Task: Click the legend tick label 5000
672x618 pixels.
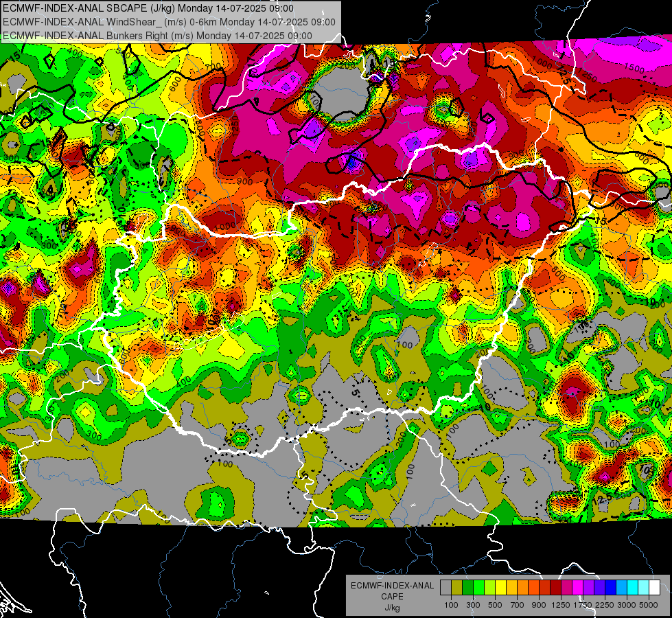Action: pyautogui.click(x=649, y=605)
